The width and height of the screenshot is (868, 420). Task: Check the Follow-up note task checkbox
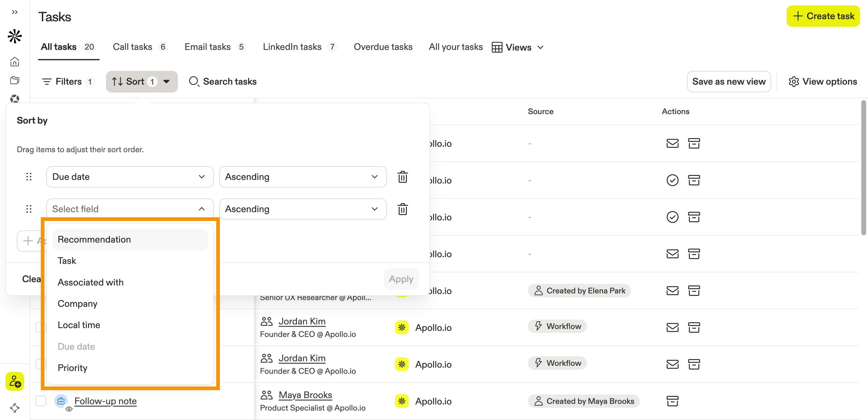pyautogui.click(x=41, y=401)
